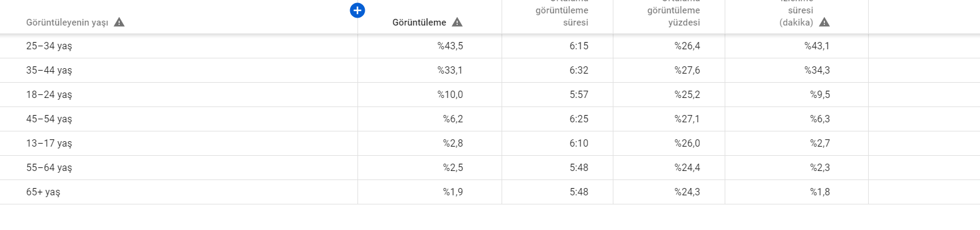Click the blue plus add-metric icon
Image resolution: width=980 pixels, height=230 pixels.
click(x=357, y=10)
